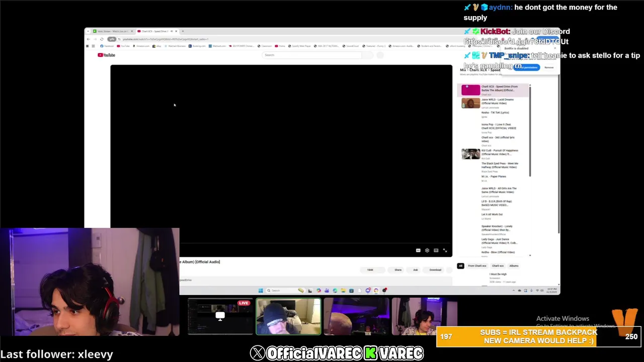Screen dimensions: 644x362
Task: Click the blue permissions button in popup
Action: tap(526, 67)
